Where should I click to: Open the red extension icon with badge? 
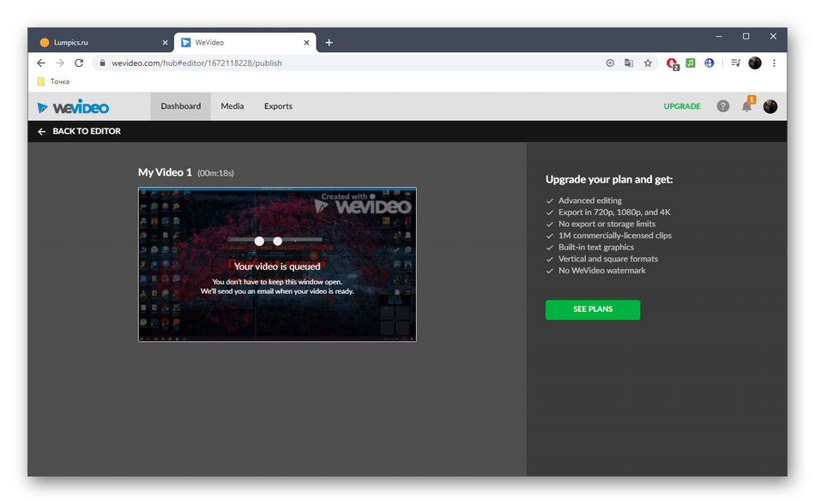pos(672,63)
